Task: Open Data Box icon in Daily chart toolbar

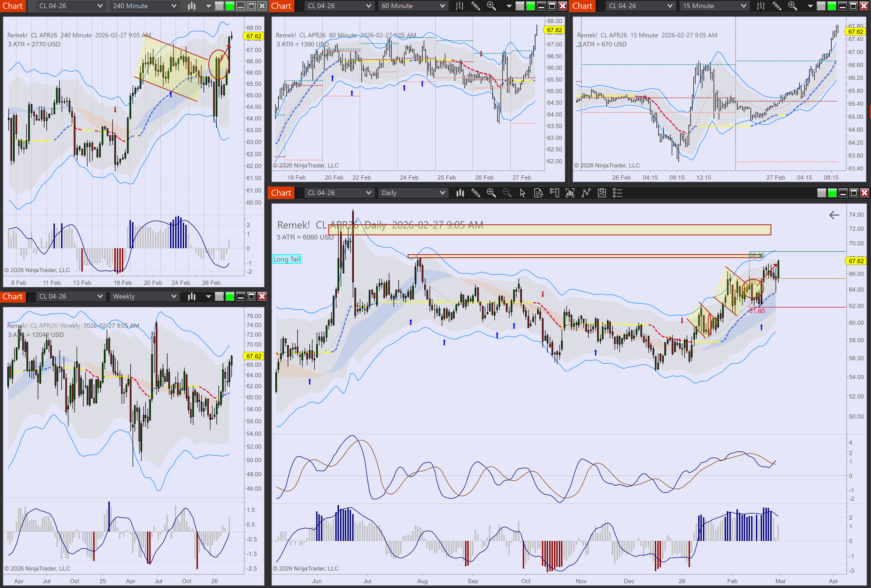Action: (538, 193)
